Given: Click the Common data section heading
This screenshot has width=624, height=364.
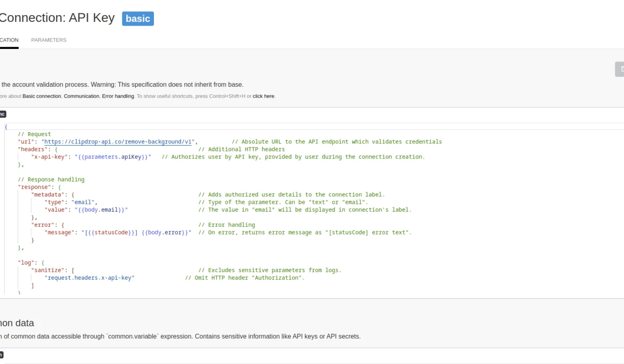Looking at the screenshot, I should tap(16, 323).
